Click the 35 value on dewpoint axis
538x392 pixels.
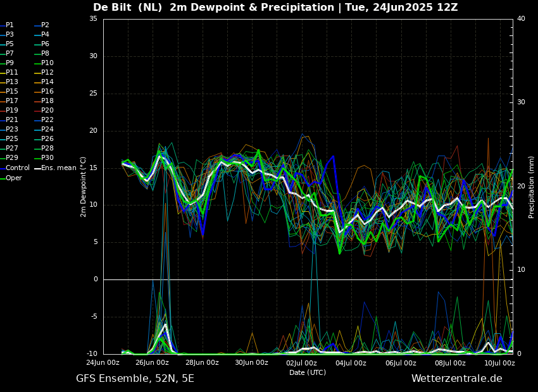[93, 19]
